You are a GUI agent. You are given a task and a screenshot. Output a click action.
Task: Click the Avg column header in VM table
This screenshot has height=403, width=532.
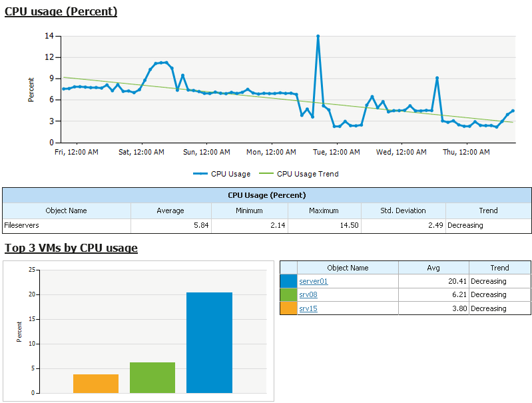click(x=433, y=268)
